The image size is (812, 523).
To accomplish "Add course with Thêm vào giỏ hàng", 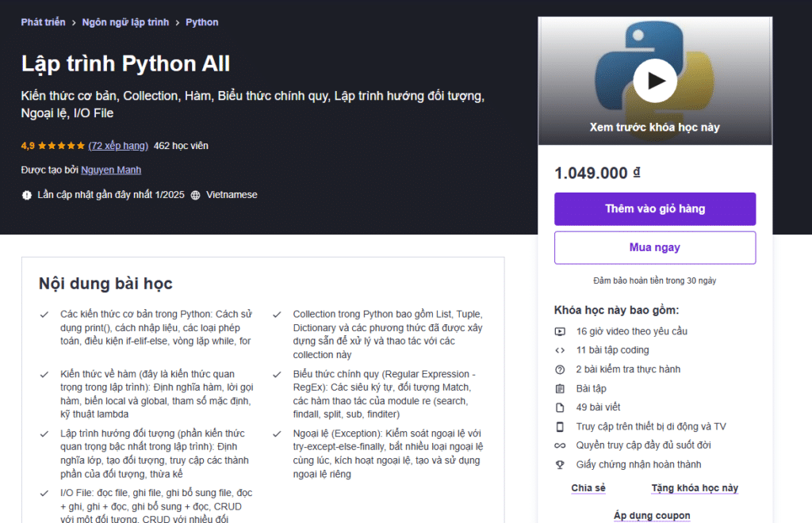I will [654, 209].
